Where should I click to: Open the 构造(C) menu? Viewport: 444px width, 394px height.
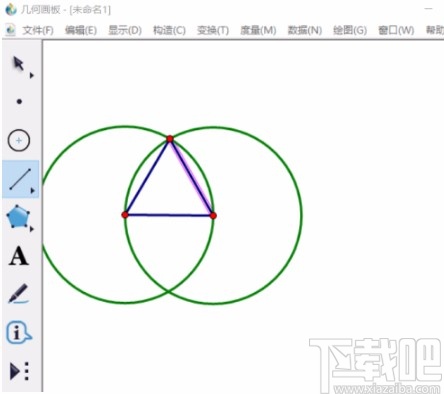169,30
